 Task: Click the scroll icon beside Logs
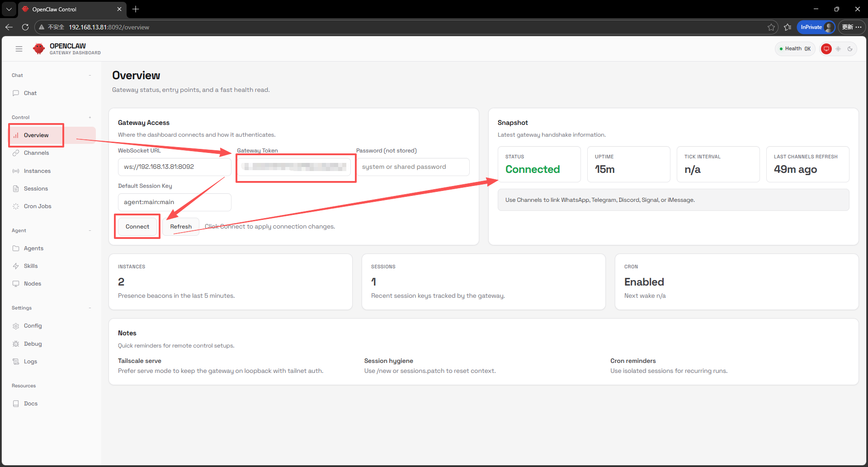[16, 362]
